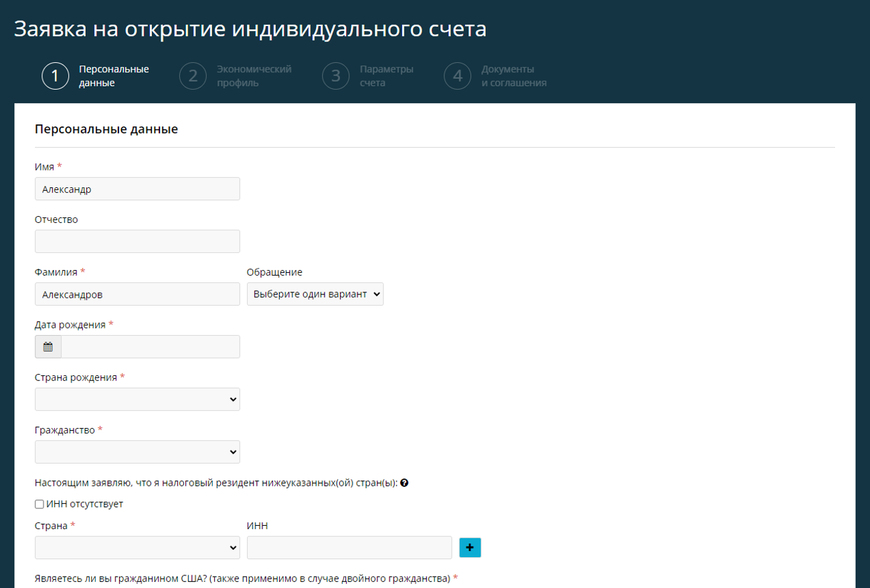The width and height of the screenshot is (870, 588).
Task: Click the "Персональные данные" section heading
Action: click(x=106, y=129)
